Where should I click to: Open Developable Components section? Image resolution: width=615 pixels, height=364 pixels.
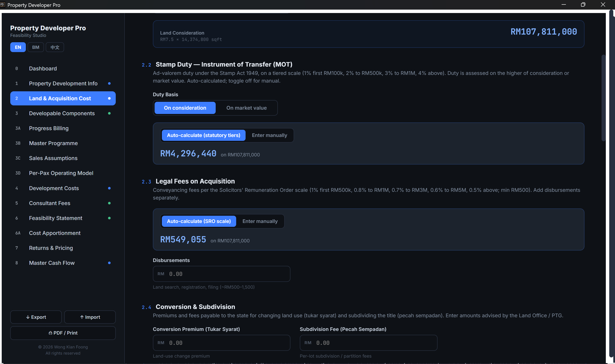click(x=63, y=113)
